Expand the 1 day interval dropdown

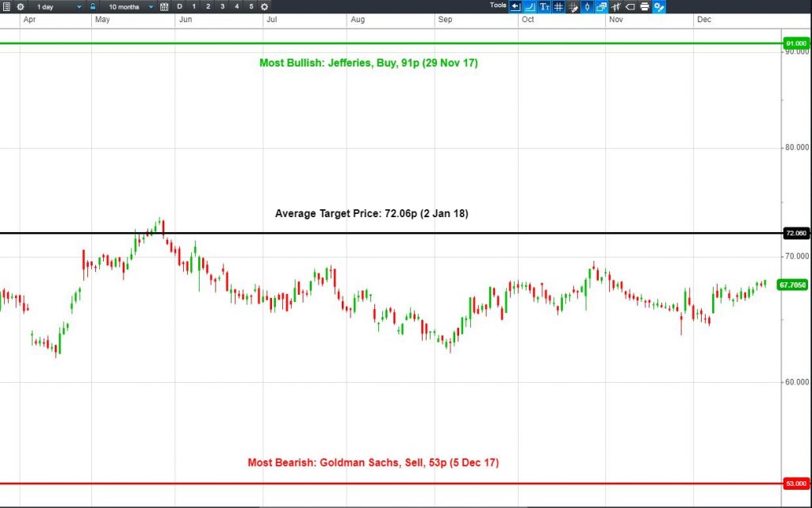tap(58, 6)
